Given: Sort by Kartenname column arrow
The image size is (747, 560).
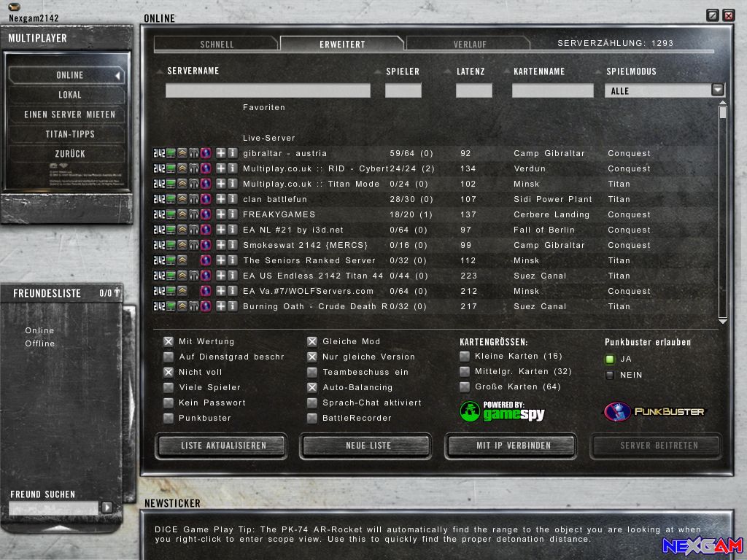Looking at the screenshot, I should (x=507, y=72).
